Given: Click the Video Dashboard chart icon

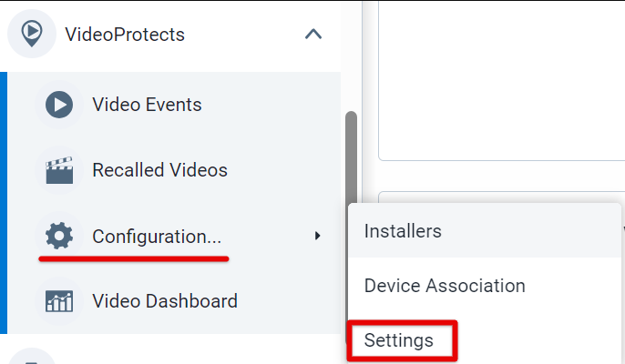Looking at the screenshot, I should [x=59, y=301].
